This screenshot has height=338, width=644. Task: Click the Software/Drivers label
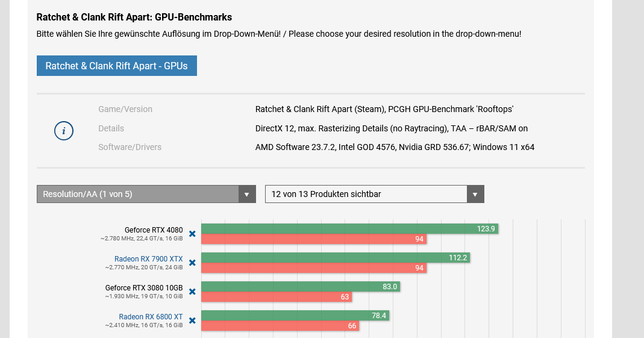[x=130, y=147]
